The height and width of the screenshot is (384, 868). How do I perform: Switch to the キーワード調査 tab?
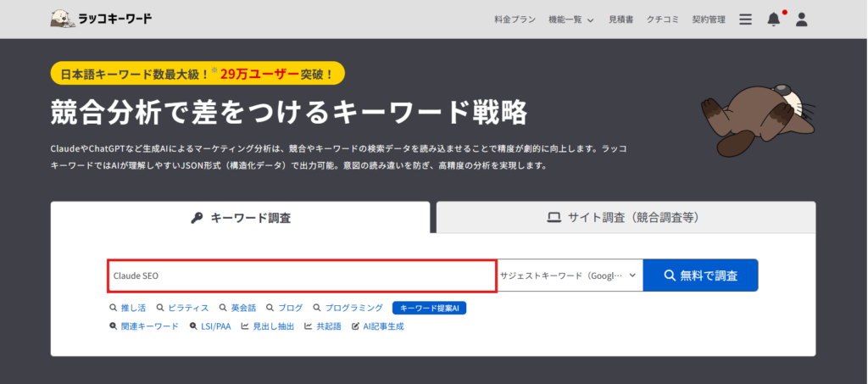[x=240, y=218]
